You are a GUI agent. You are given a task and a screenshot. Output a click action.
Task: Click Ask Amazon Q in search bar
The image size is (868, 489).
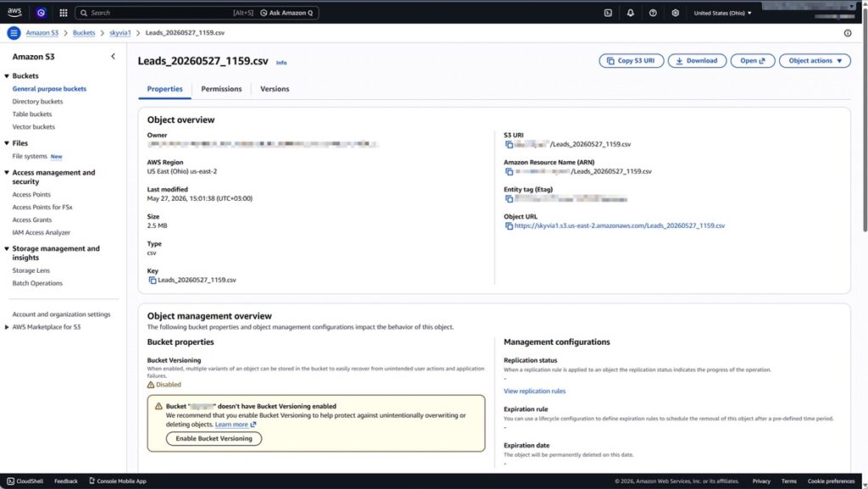pos(287,13)
